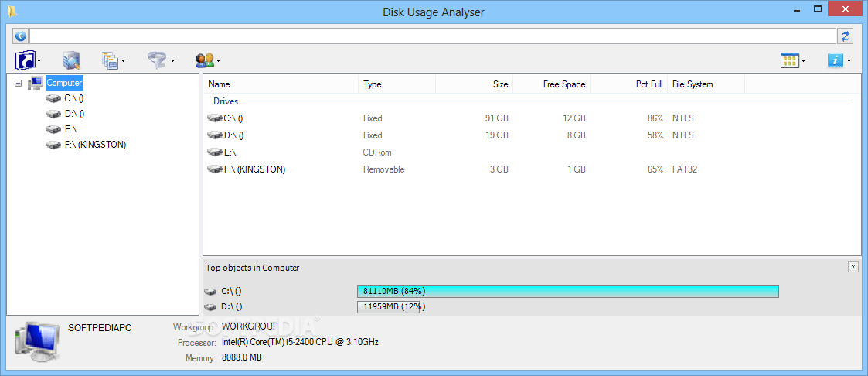Click the 8088.0 MB memory value
The image size is (868, 376).
[242, 357]
